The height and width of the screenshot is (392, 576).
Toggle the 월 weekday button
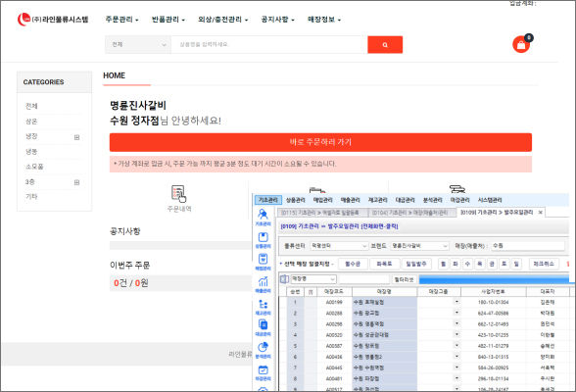pyautogui.click(x=444, y=264)
